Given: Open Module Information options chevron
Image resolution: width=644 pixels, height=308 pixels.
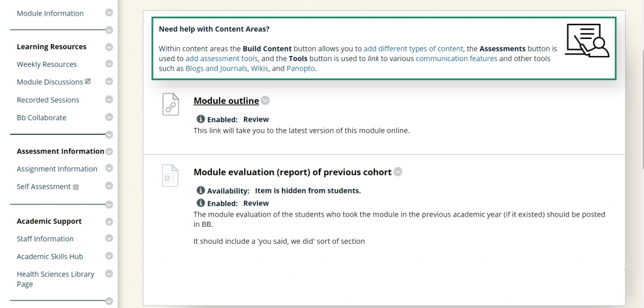Looking at the screenshot, I should 109,13.
